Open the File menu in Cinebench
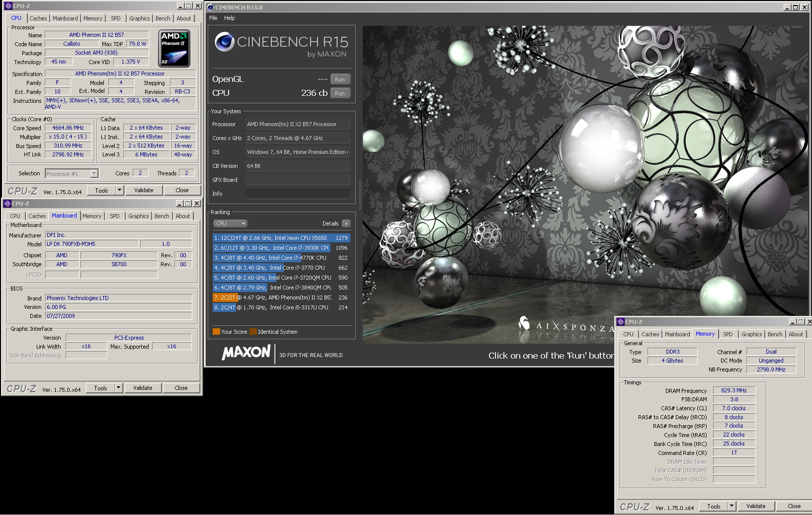812x515 pixels. (x=213, y=18)
